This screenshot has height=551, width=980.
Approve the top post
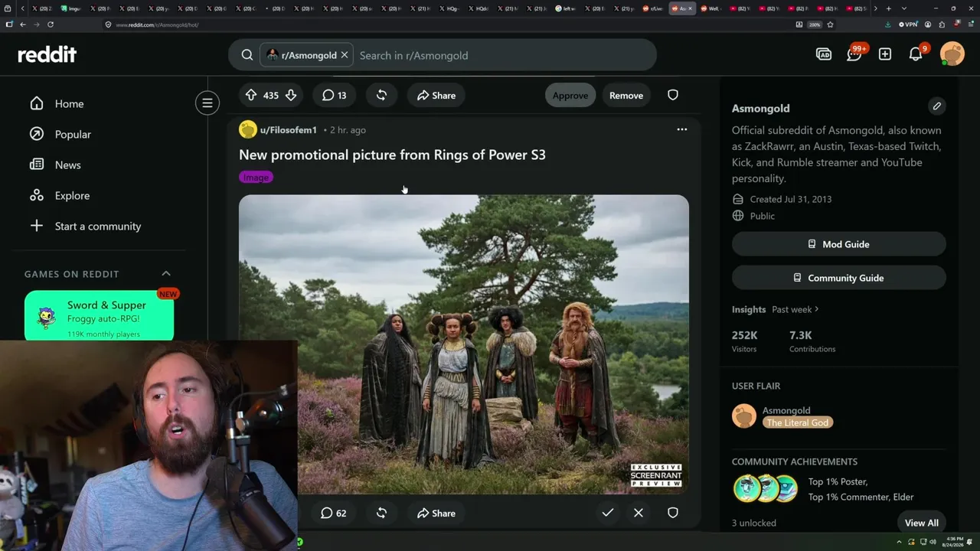pyautogui.click(x=570, y=95)
